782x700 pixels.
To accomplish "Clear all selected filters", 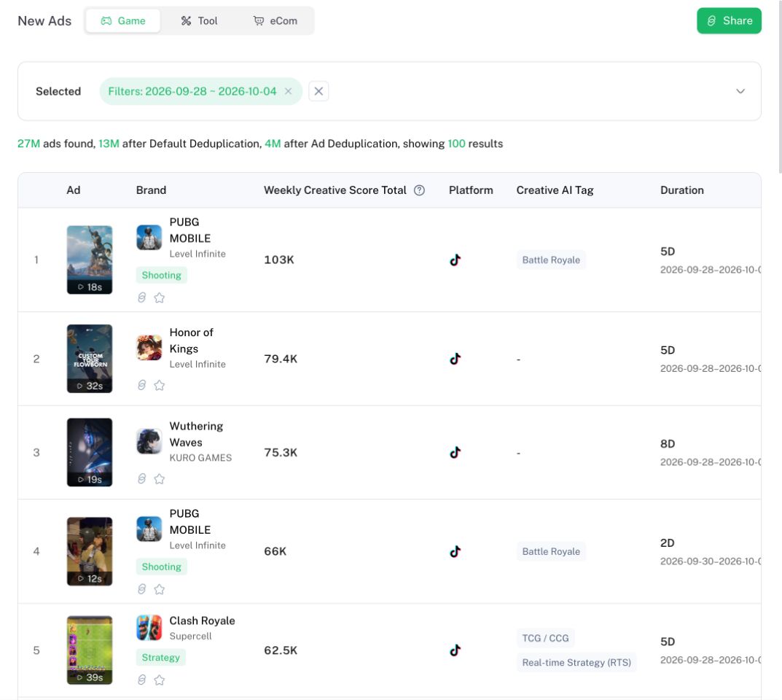I will pyautogui.click(x=318, y=91).
